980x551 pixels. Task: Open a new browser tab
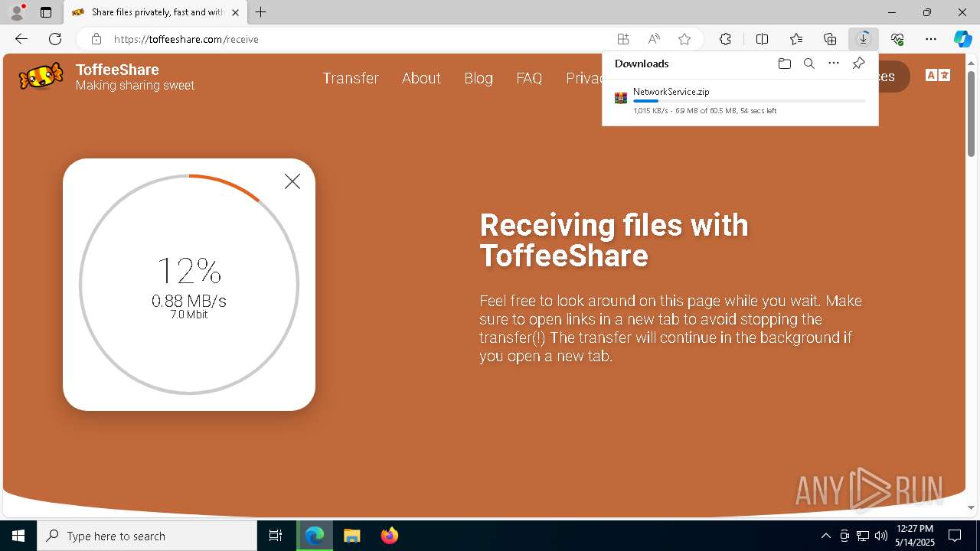point(261,12)
